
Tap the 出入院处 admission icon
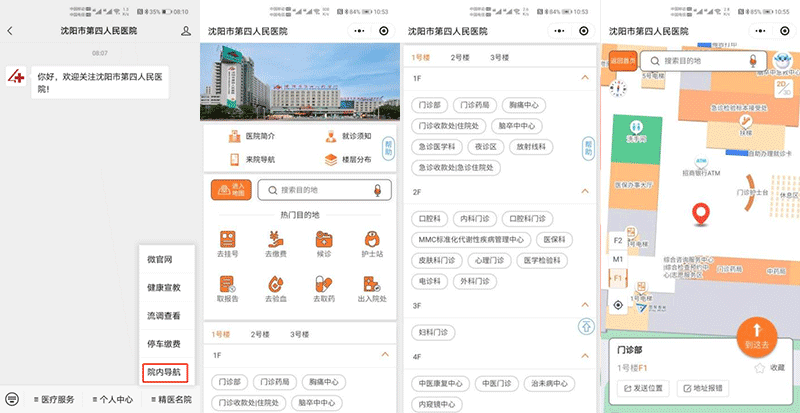[x=372, y=284]
